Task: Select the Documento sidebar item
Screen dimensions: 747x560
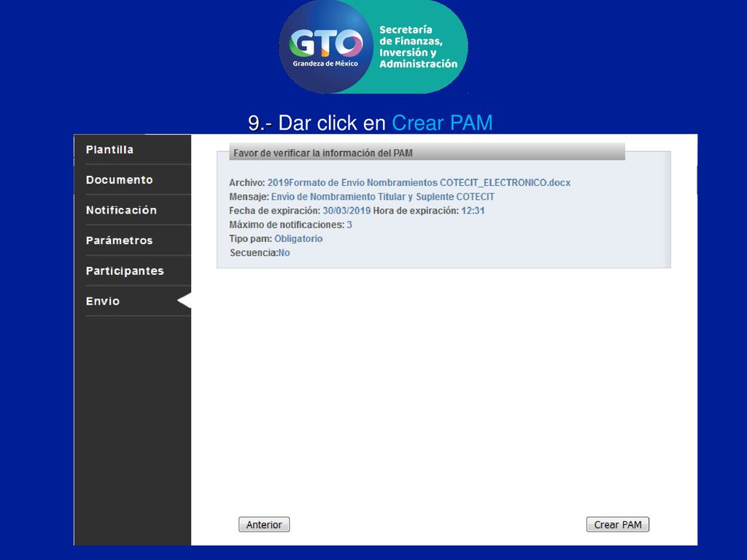Action: 120,180
